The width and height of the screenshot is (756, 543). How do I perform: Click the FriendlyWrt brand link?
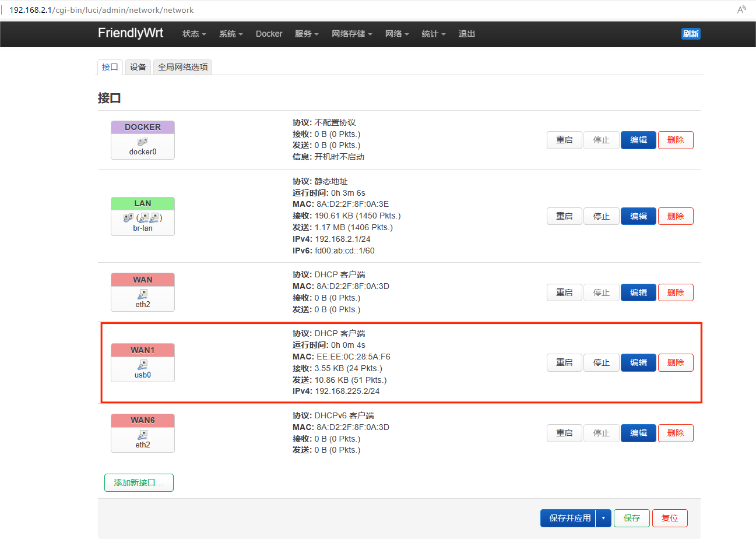[131, 33]
